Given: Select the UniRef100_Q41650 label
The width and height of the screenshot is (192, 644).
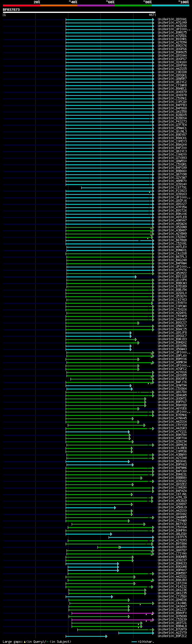Looking at the screenshot, I should (172, 547).
